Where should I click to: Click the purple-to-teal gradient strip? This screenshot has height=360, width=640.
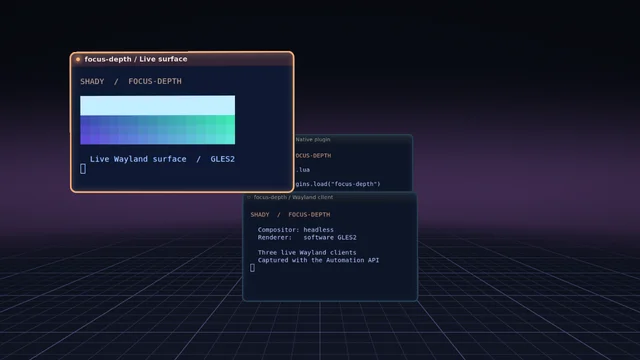pos(158,130)
